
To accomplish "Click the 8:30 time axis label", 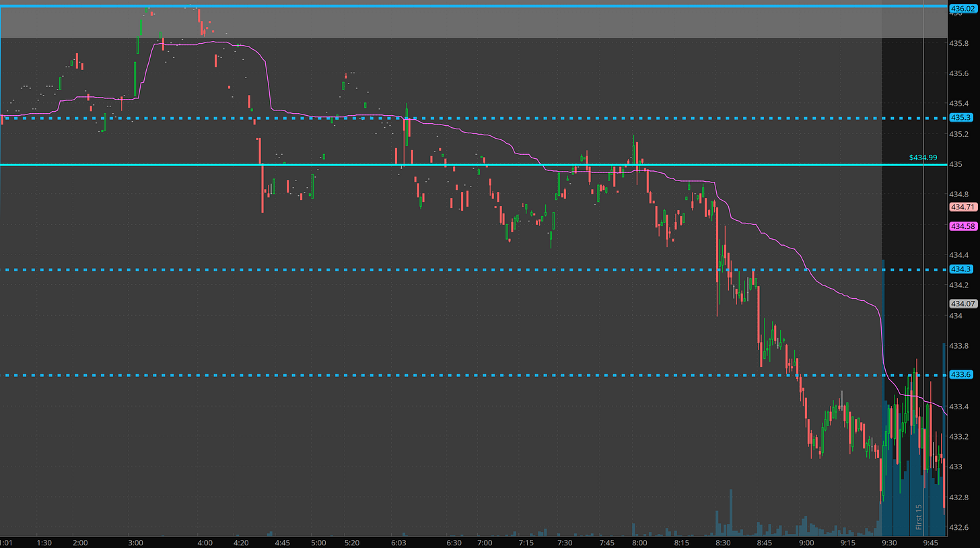I will click(723, 542).
